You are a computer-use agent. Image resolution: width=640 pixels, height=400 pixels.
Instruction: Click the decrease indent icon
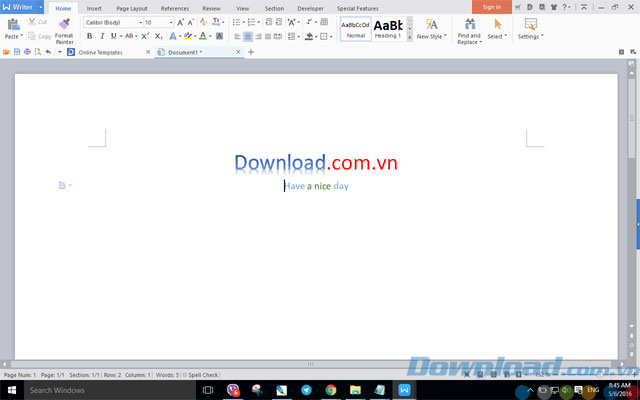click(x=269, y=22)
